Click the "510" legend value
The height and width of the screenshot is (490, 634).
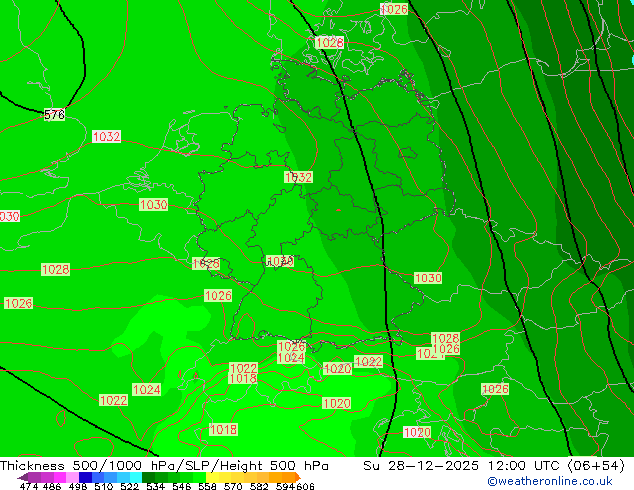104,486
